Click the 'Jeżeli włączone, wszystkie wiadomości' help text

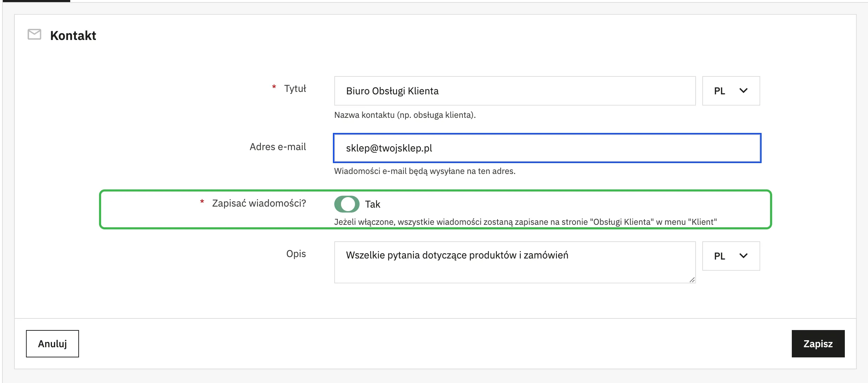click(x=525, y=222)
